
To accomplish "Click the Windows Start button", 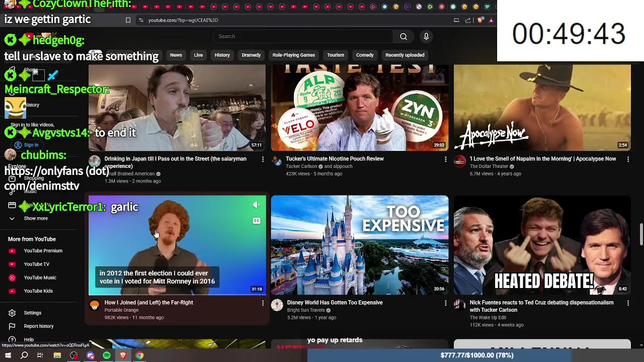I will pos(8,355).
